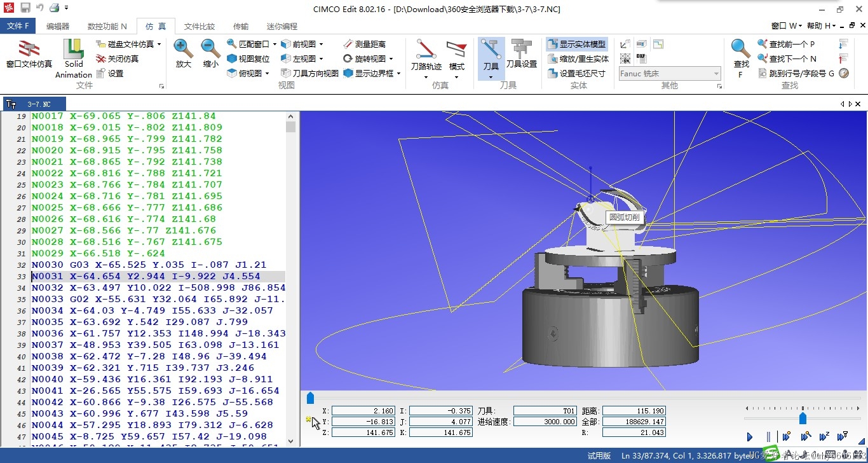Open Fanuc 铣床 machine type combo box
This screenshot has height=463, width=868.
click(670, 73)
